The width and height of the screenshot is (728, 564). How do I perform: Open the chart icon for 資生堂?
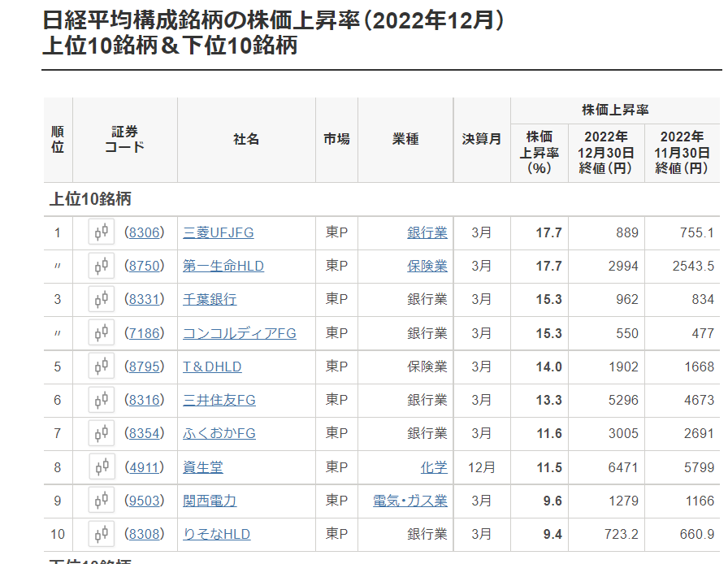pyautogui.click(x=102, y=467)
